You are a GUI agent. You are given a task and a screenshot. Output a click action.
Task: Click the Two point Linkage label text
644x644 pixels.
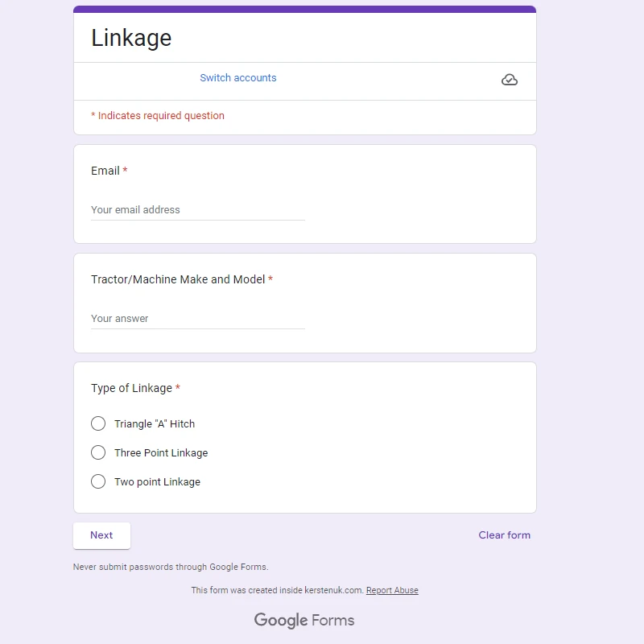157,482
